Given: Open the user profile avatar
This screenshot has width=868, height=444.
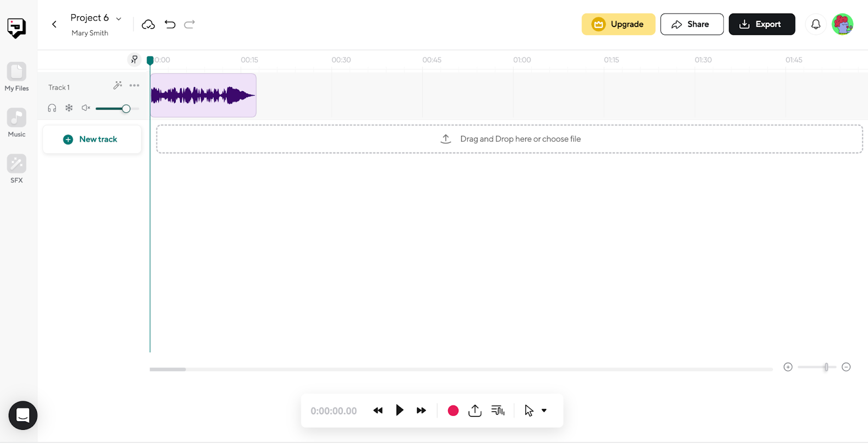Looking at the screenshot, I should [843, 24].
